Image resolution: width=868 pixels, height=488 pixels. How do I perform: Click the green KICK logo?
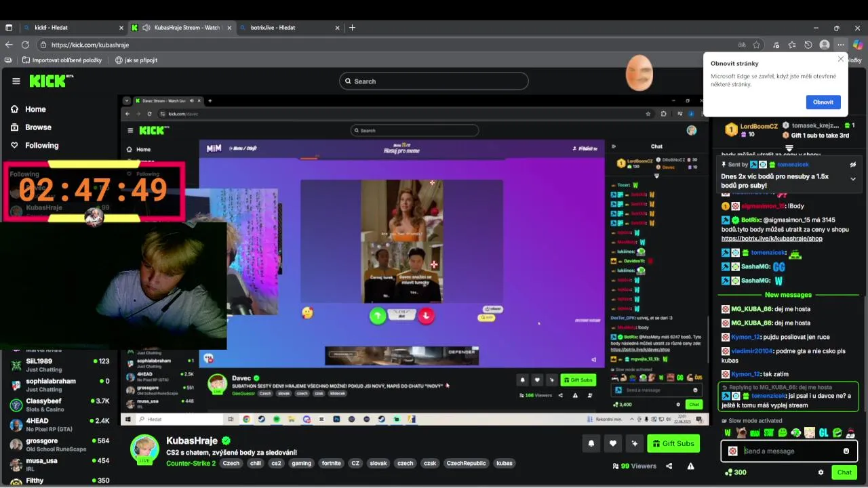point(52,81)
